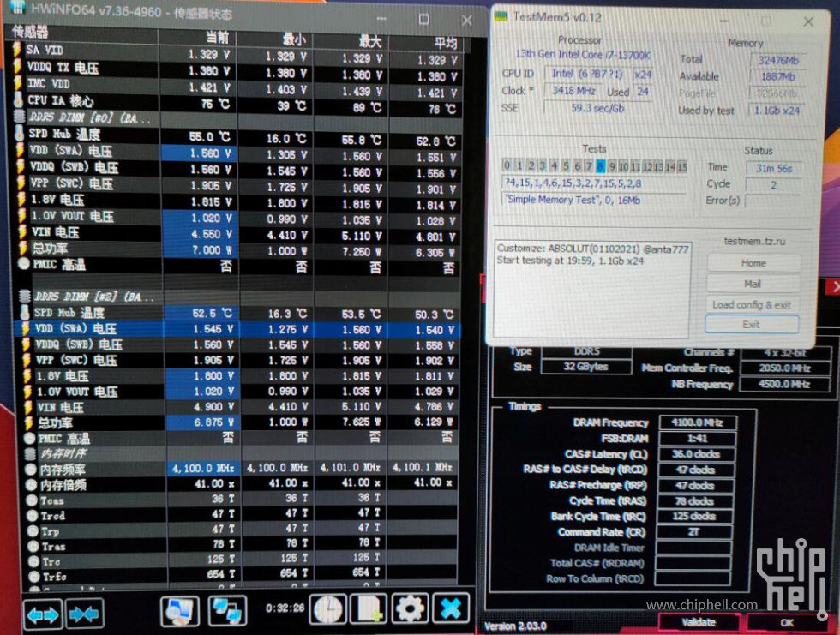
Task: Click the DRAM Frequency field in CPU-Z
Action: [x=698, y=422]
